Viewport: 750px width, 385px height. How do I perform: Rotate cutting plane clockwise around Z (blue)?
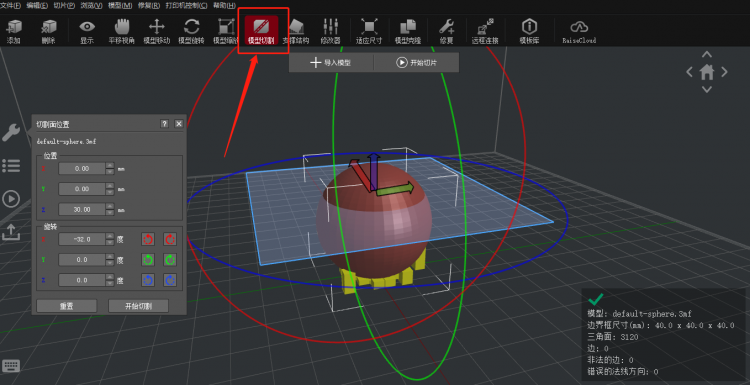[x=170, y=280]
